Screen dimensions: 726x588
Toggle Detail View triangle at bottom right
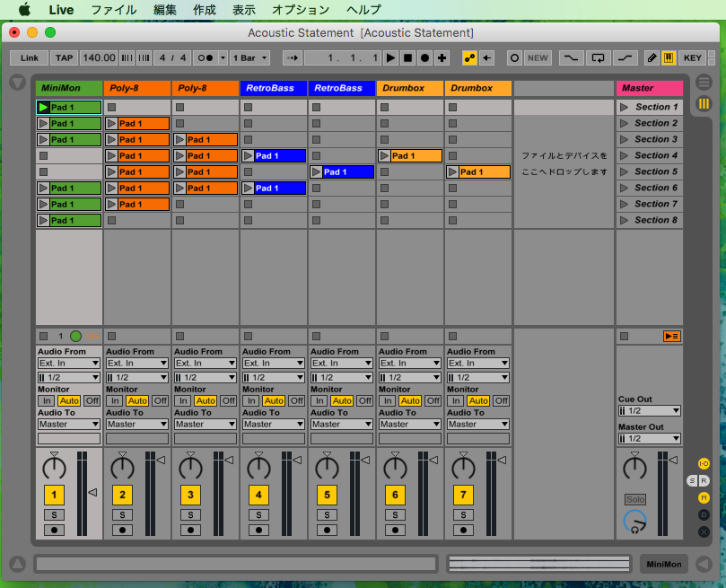pyautogui.click(x=704, y=564)
